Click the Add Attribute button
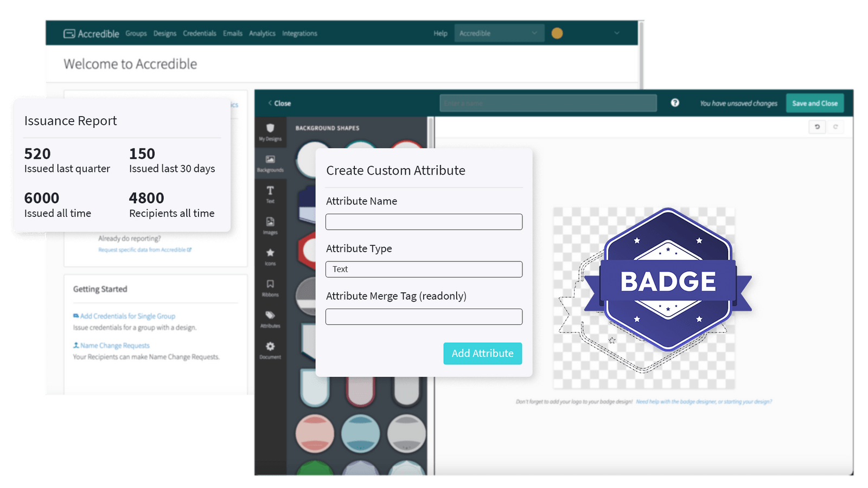 pyautogui.click(x=482, y=353)
